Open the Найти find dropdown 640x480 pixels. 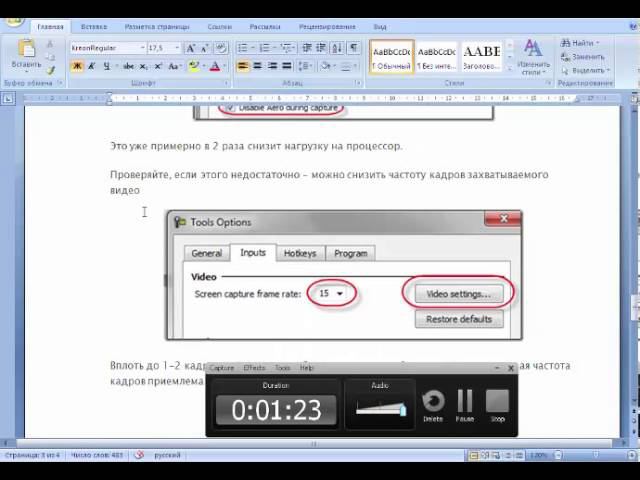598,43
